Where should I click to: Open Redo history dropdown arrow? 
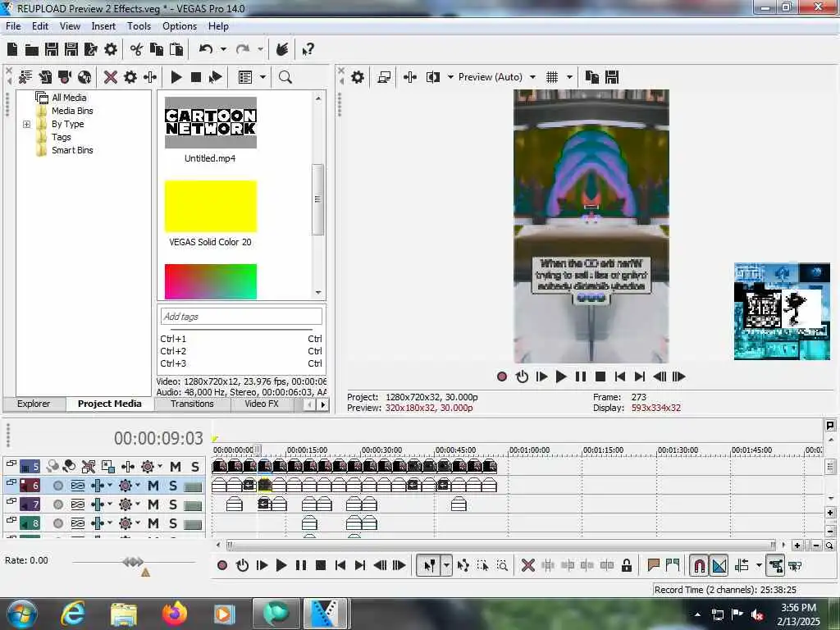coord(260,50)
